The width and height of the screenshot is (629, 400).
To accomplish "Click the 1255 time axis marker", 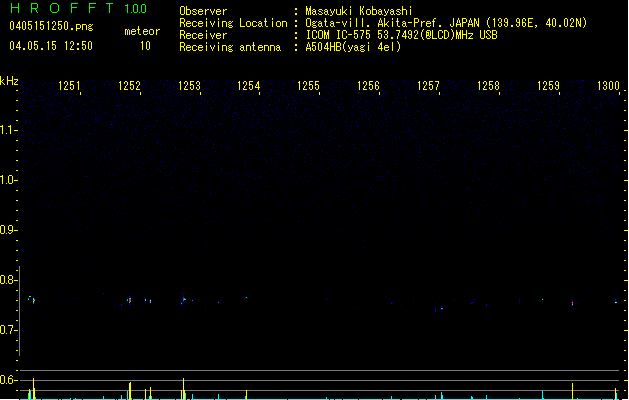I will 308,86.
